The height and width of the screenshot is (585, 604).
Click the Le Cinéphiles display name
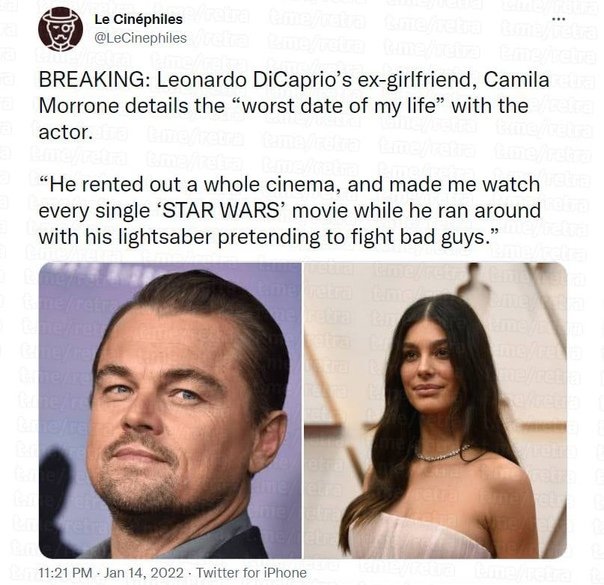click(140, 19)
